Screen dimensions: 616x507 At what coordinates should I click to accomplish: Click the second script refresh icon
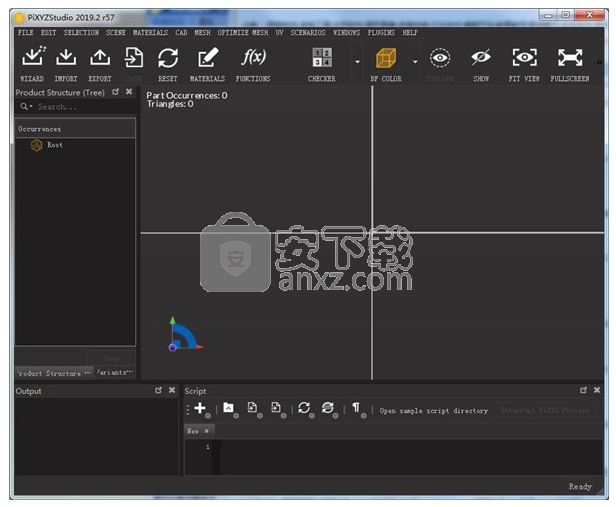click(x=328, y=408)
